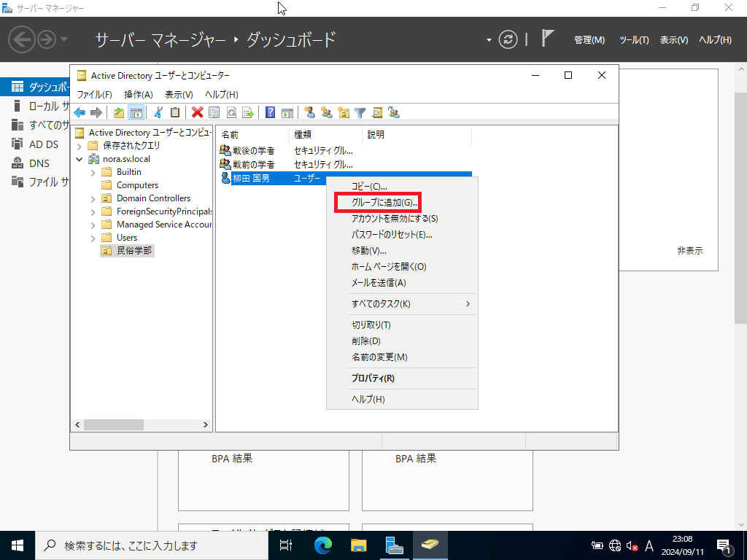Open the Windows Start menu
This screenshot has width=747, height=560.
coord(18,545)
